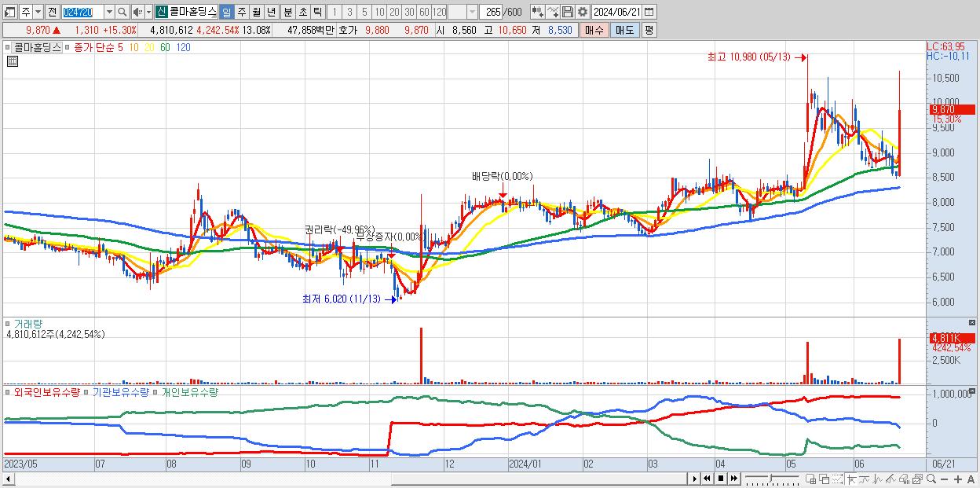The image size is (980, 488).
Task: Click the stock search magnifier icon
Action: click(122, 12)
